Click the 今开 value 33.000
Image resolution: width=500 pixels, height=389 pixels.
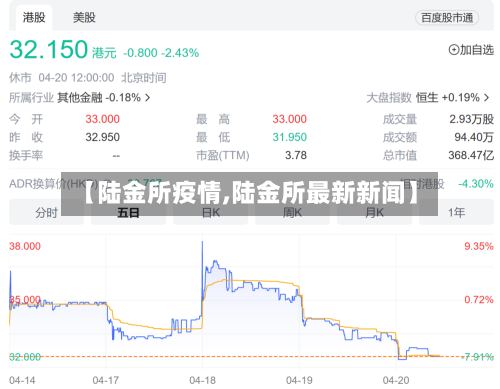pyautogui.click(x=102, y=119)
